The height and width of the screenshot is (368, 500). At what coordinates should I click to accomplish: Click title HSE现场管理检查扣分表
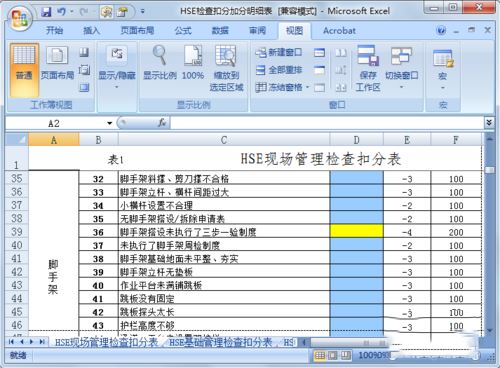(321, 159)
